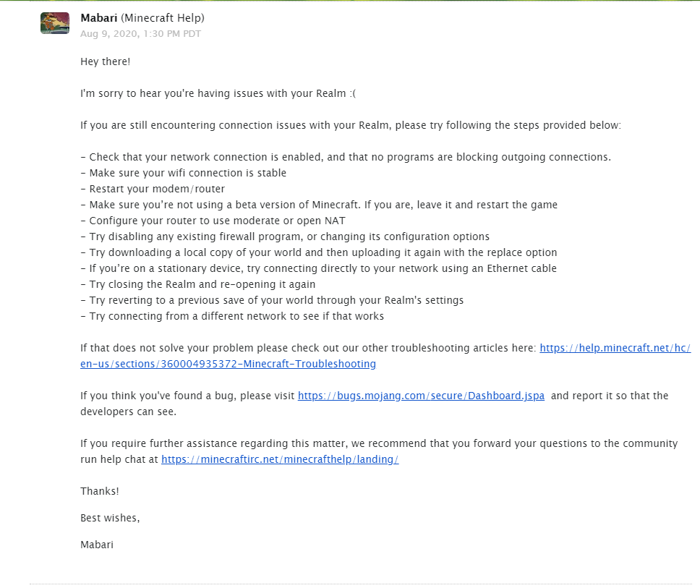Click the moderate or open NAT router step
Image resolution: width=700 pixels, height=588 pixels.
click(x=216, y=221)
